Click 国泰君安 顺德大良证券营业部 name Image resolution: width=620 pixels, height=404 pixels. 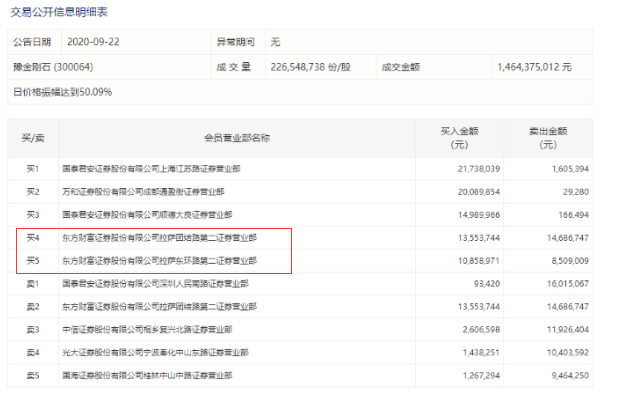[147, 215]
